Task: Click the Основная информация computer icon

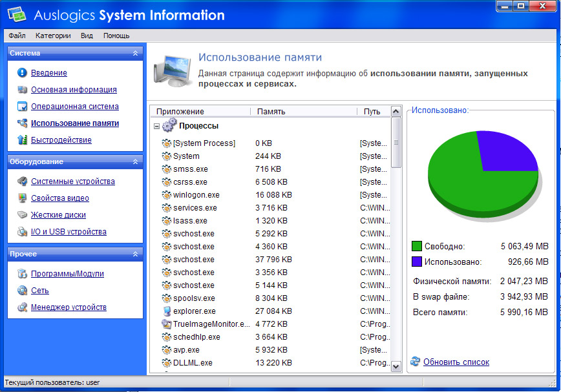Action: (x=22, y=89)
